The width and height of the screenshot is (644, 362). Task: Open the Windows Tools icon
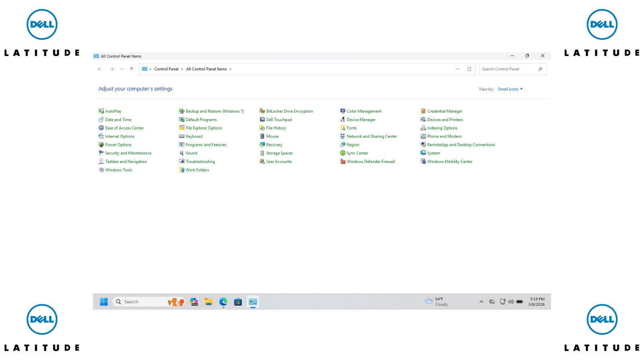(101, 170)
